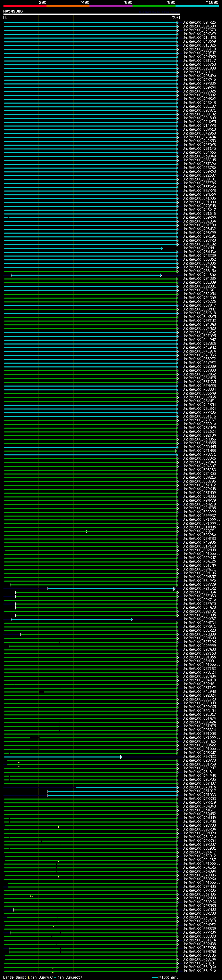Open the UniRef100_Q00763 hit label
The height and width of the screenshot is (980, 222).
tap(199, 65)
